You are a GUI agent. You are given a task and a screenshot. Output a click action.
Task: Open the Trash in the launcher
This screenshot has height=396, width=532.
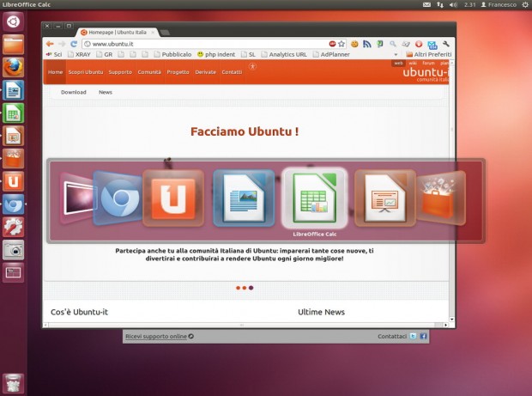13,384
